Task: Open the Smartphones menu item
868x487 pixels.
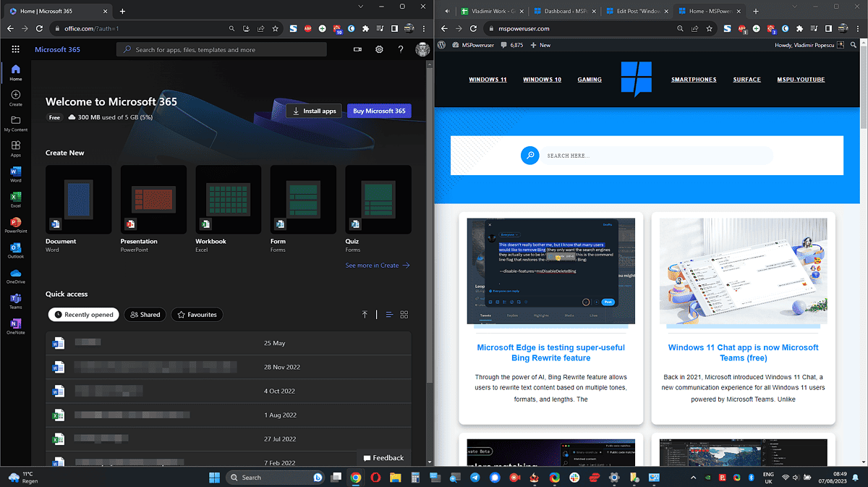Action: [x=694, y=80]
